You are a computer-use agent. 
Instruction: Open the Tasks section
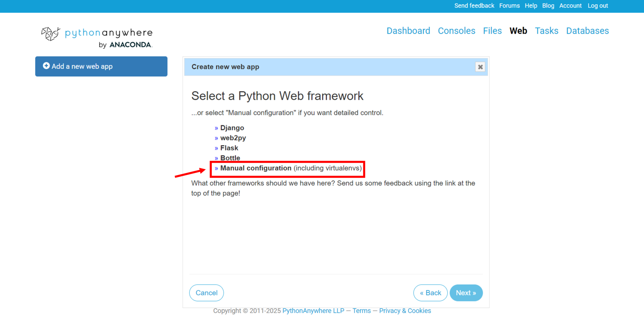(547, 30)
